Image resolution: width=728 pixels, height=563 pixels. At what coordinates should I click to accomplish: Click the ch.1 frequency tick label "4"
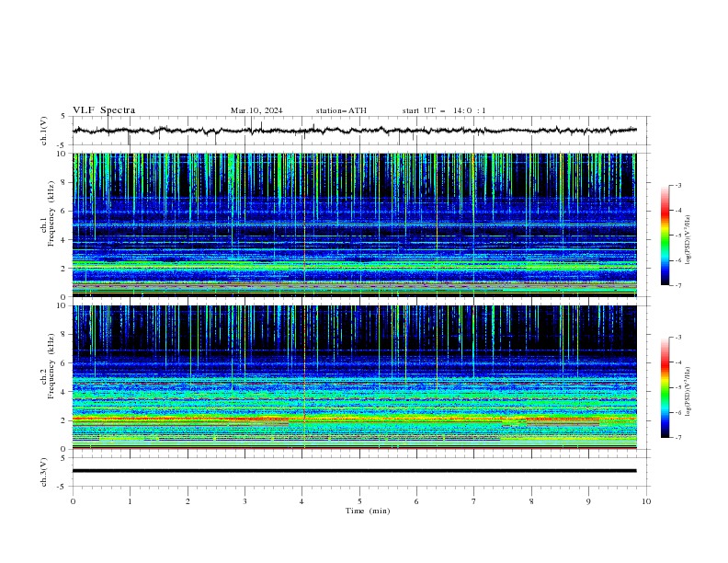[x=64, y=240]
